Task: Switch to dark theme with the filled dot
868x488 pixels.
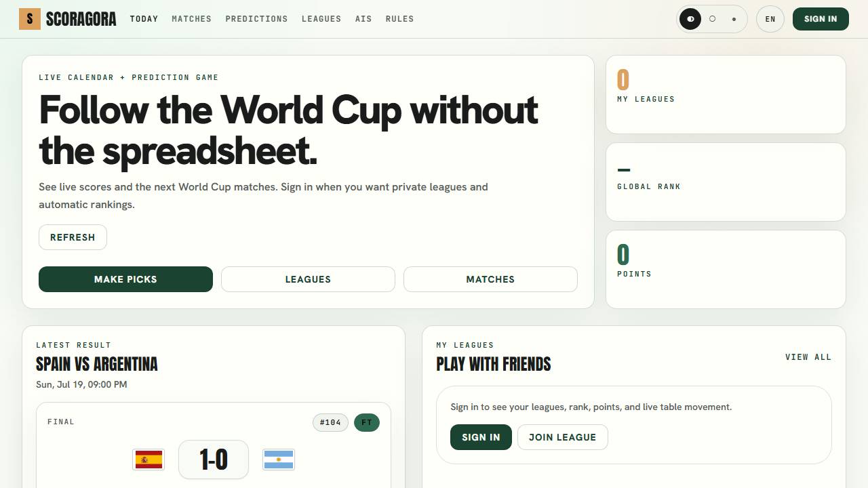Action: click(x=734, y=19)
